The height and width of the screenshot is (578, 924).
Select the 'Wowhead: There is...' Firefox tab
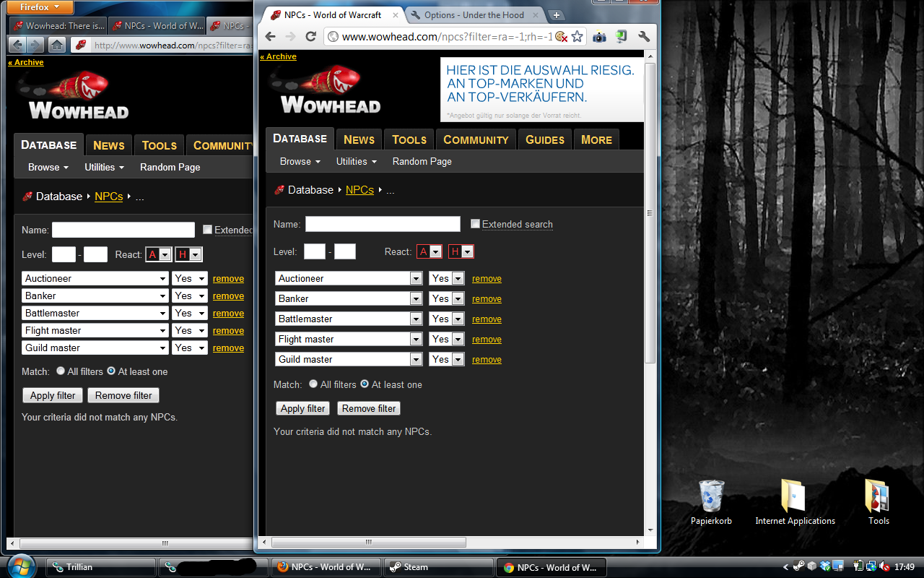(59, 26)
